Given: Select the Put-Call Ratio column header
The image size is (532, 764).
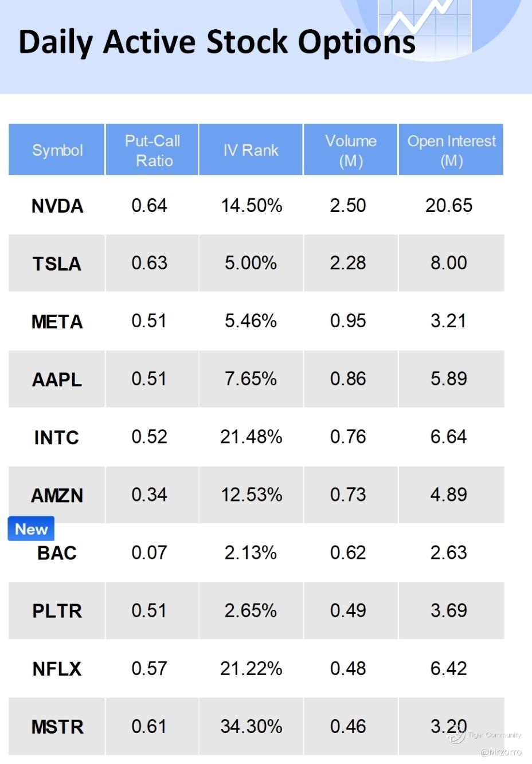Looking at the screenshot, I should pyautogui.click(x=152, y=150).
